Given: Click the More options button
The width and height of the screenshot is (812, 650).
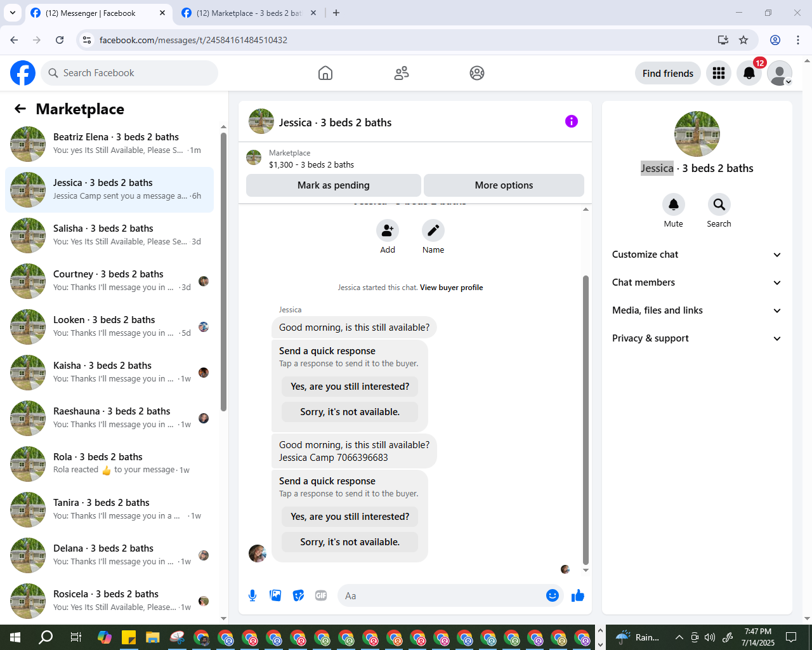Looking at the screenshot, I should coord(504,185).
